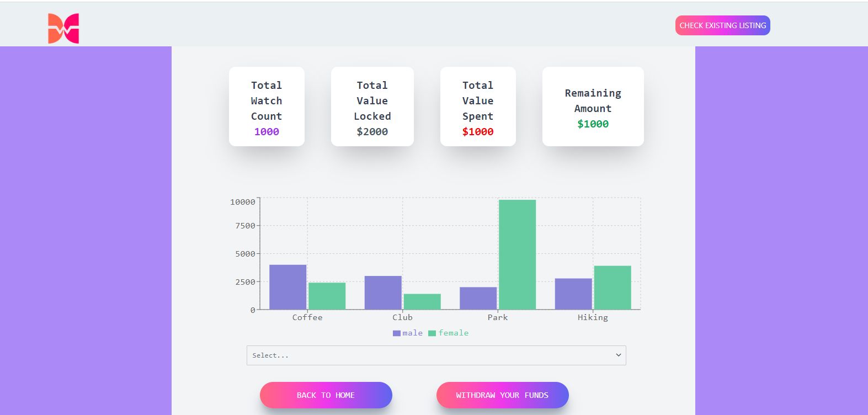868x415 pixels.
Task: Click the Total Value Locked card
Action: click(x=372, y=107)
